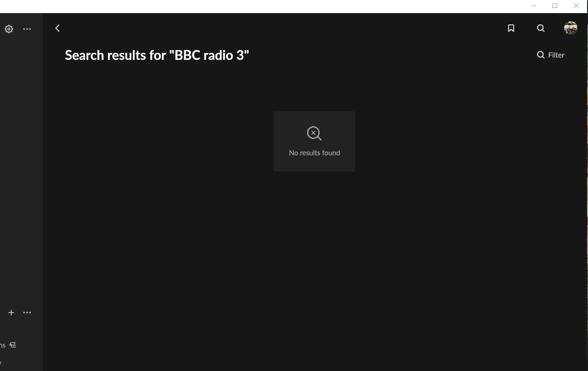Open the user profile avatar menu
588x371 pixels.
pyautogui.click(x=570, y=28)
